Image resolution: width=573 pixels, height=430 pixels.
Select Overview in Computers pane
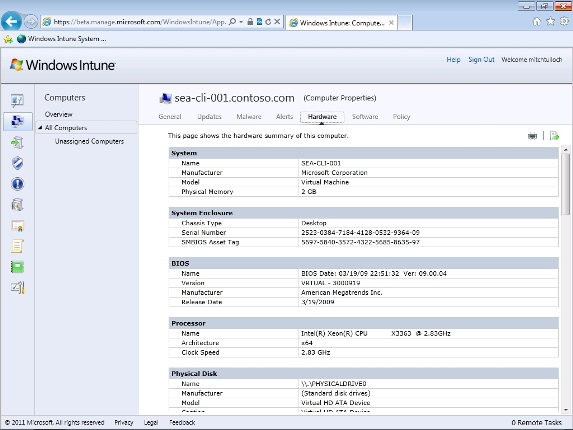[58, 114]
